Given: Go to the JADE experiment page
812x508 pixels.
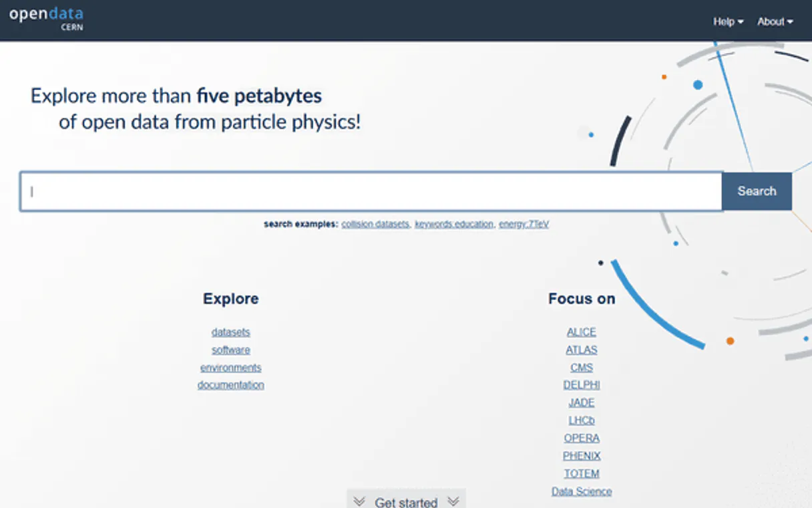Looking at the screenshot, I should pyautogui.click(x=582, y=402).
